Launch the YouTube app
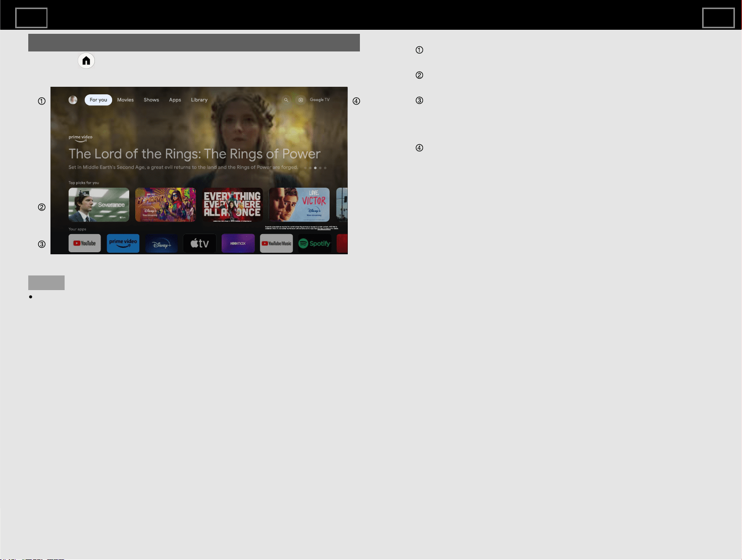742x560 pixels. click(x=85, y=243)
